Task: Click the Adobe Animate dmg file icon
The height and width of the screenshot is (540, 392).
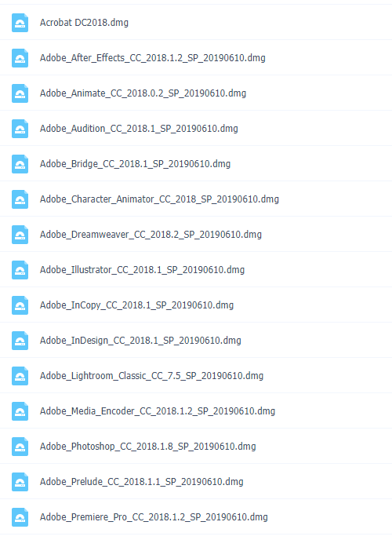Action: coord(20,93)
